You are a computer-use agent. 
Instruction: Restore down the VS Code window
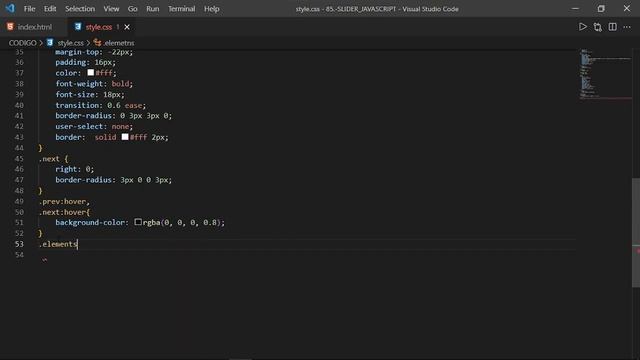(601, 9)
